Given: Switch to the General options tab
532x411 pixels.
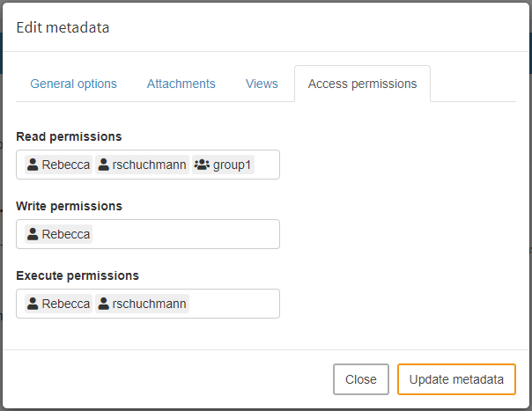Looking at the screenshot, I should click(73, 84).
